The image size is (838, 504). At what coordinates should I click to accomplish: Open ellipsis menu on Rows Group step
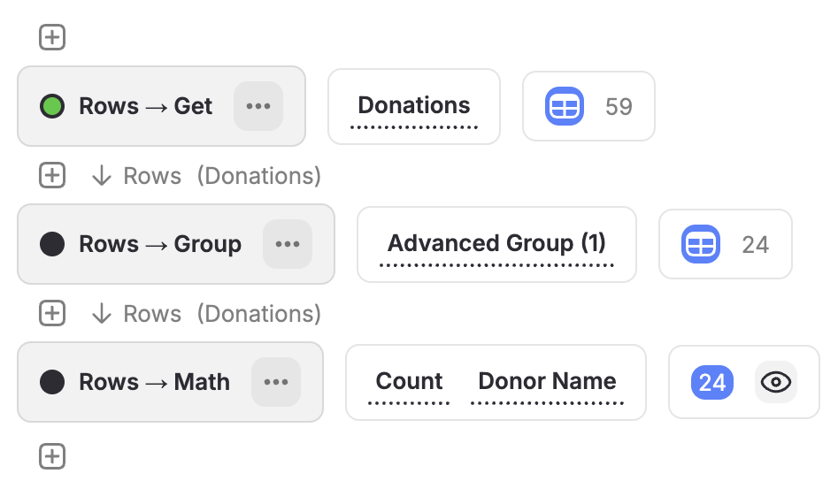click(x=288, y=244)
